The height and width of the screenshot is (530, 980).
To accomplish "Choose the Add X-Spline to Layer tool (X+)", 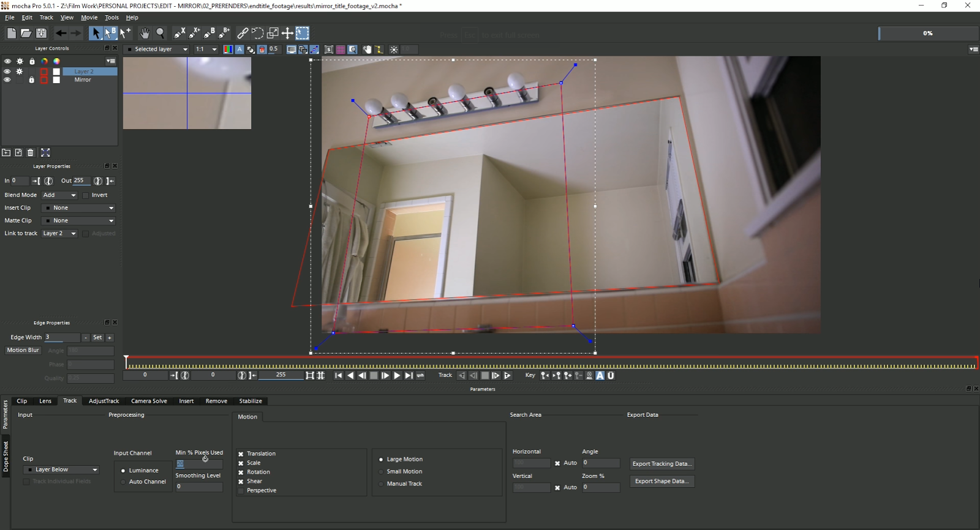I will coord(195,33).
